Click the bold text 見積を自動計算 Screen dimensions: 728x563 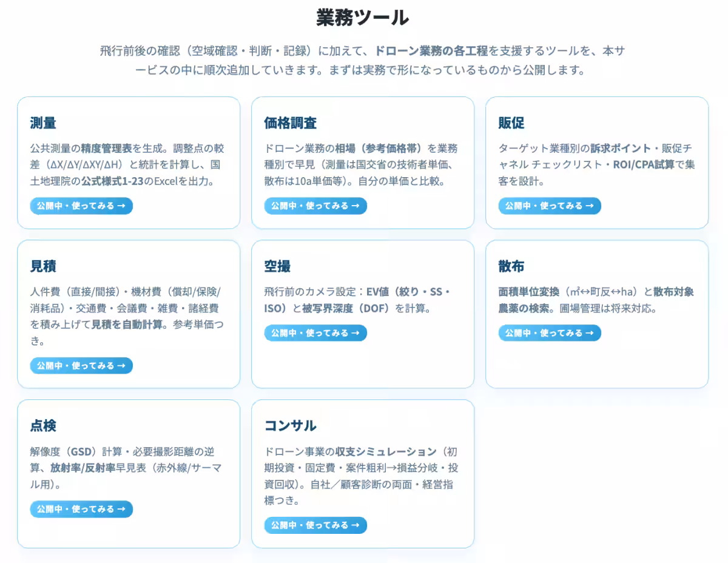pos(127,324)
